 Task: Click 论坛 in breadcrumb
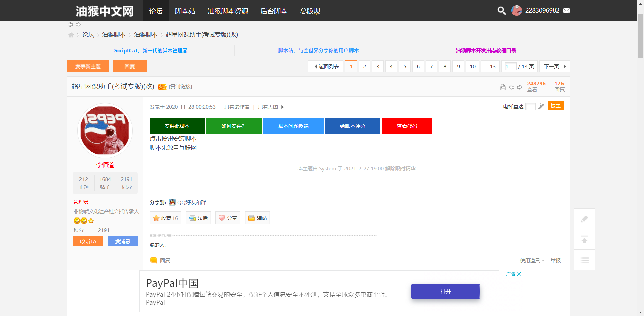click(88, 35)
